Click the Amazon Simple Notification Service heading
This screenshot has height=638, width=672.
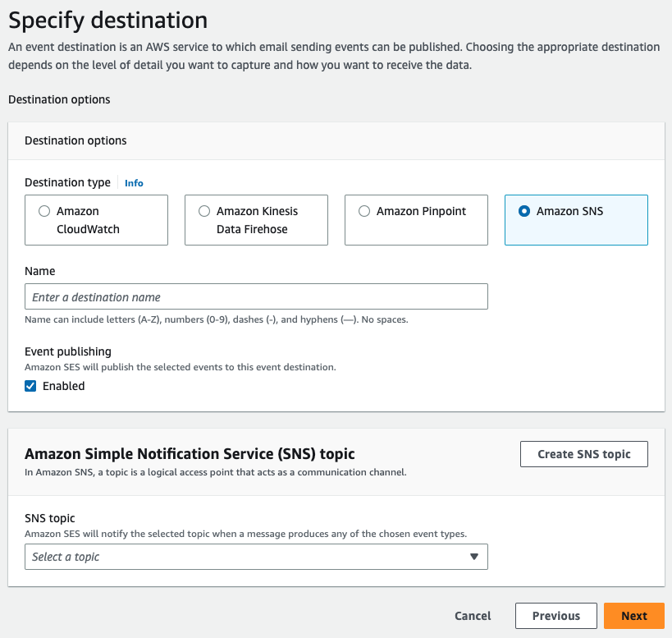click(x=190, y=453)
